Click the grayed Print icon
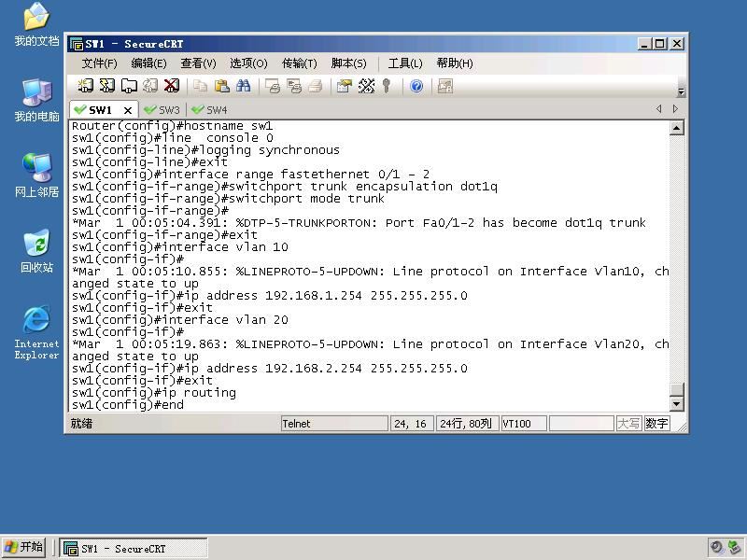The height and width of the screenshot is (560, 747). pos(315,86)
